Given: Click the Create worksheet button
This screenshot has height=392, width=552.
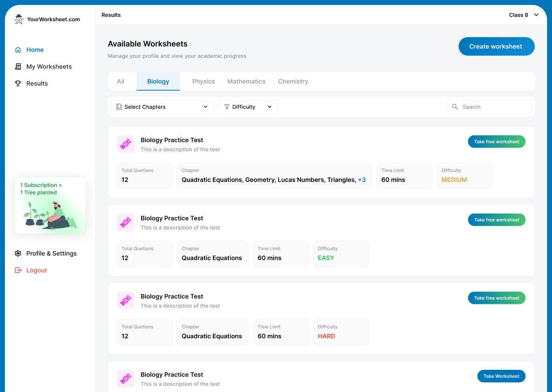Looking at the screenshot, I should [496, 46].
